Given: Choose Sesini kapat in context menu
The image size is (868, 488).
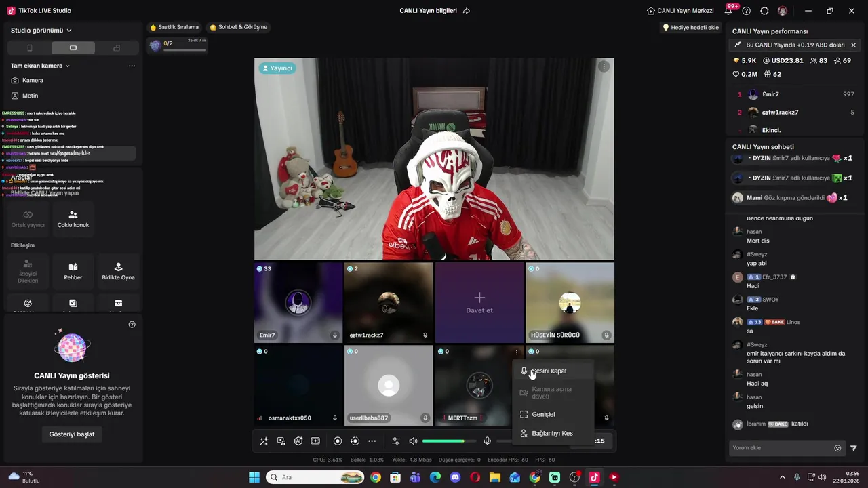Looking at the screenshot, I should click(x=553, y=371).
